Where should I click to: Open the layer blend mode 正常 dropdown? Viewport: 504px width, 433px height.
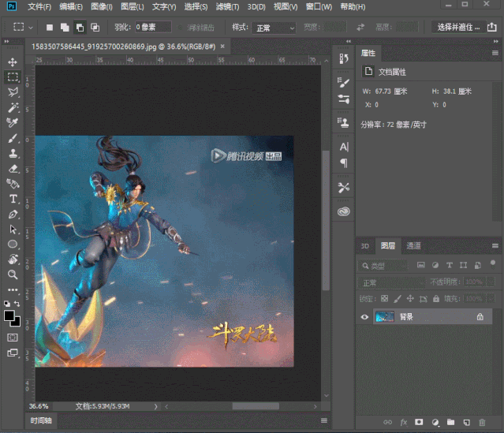click(391, 283)
